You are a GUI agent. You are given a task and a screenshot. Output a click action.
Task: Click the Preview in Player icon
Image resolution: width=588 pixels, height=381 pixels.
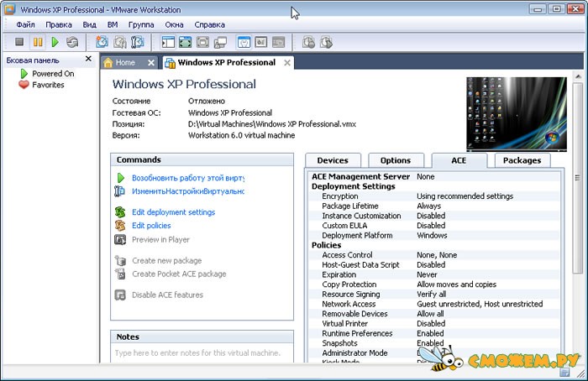(120, 239)
